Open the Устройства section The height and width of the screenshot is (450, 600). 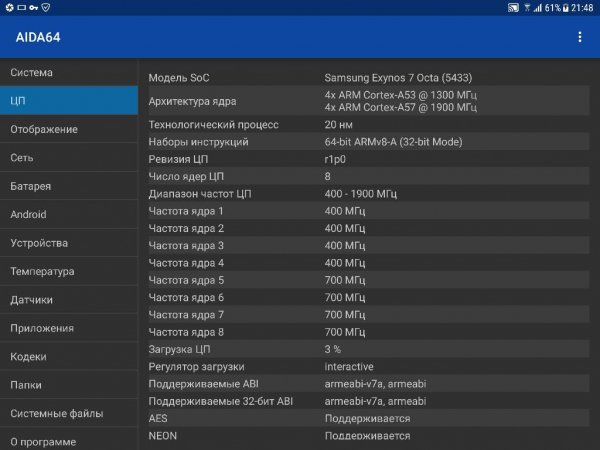pos(69,243)
